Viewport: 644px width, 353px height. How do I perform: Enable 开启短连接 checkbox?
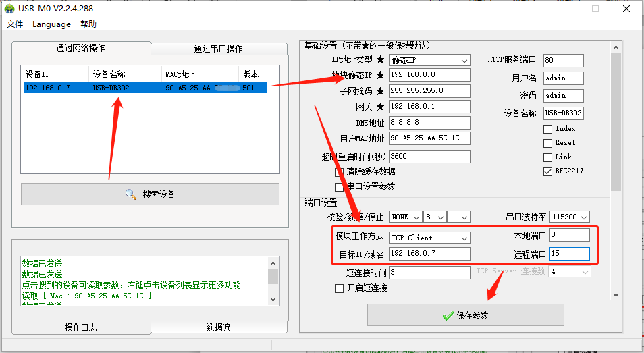coord(340,289)
